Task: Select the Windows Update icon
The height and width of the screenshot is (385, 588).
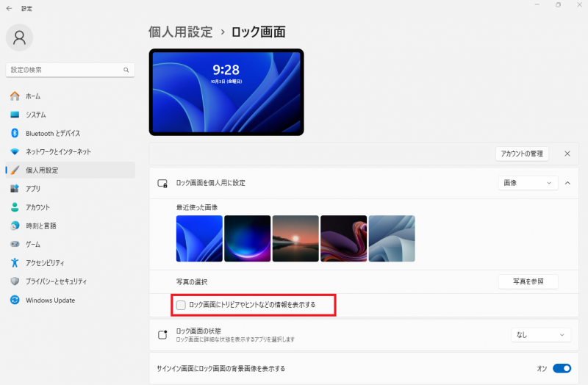Action: click(x=15, y=300)
